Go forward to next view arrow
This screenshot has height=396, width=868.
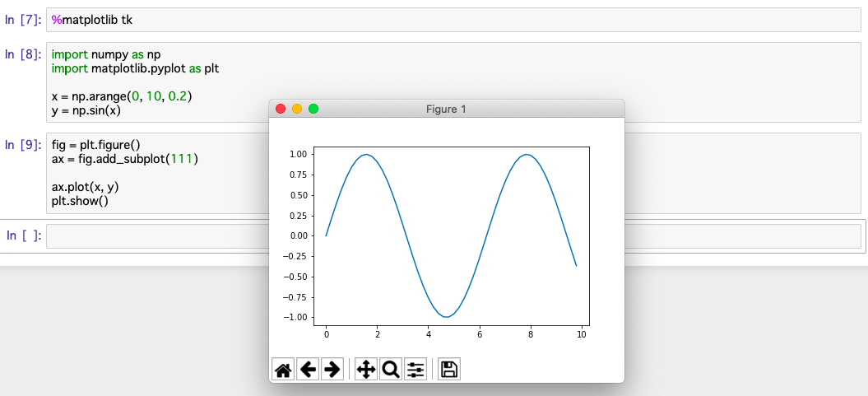(x=332, y=370)
